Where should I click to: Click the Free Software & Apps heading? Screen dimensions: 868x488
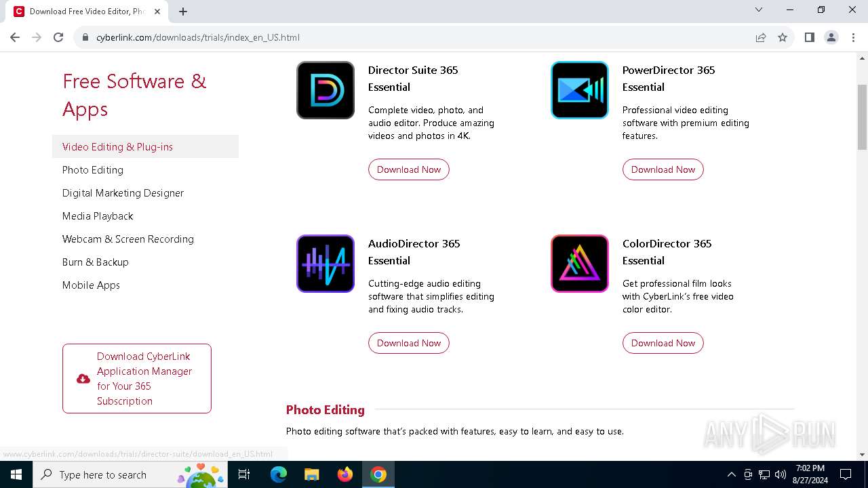click(x=134, y=95)
